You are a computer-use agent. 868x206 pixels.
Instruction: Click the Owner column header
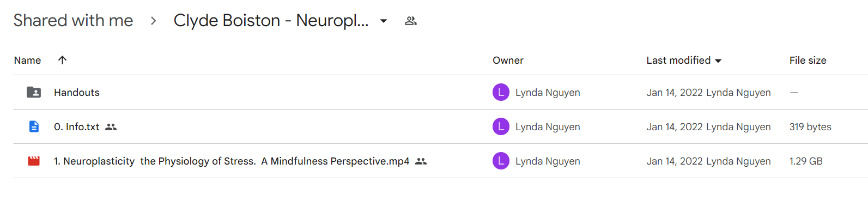(508, 60)
